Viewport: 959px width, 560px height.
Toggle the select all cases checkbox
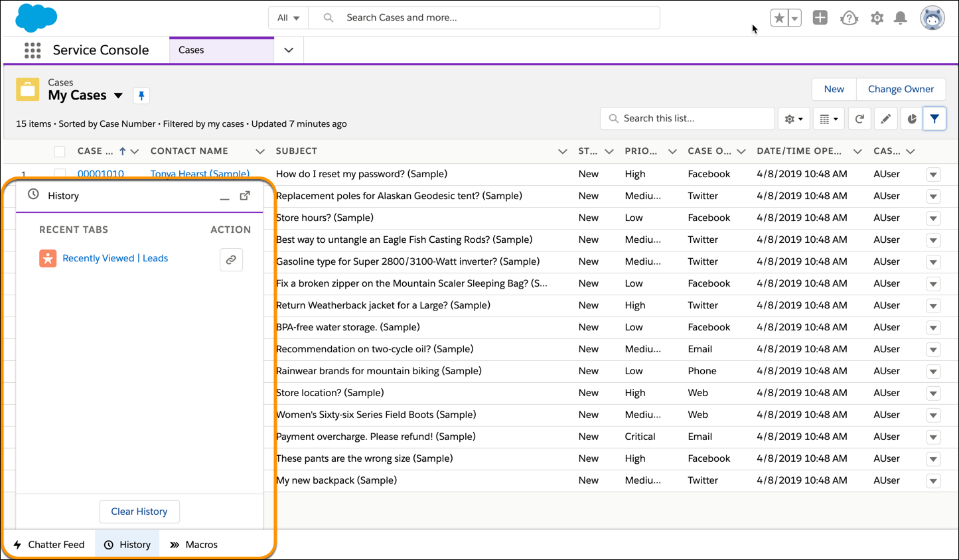point(60,152)
